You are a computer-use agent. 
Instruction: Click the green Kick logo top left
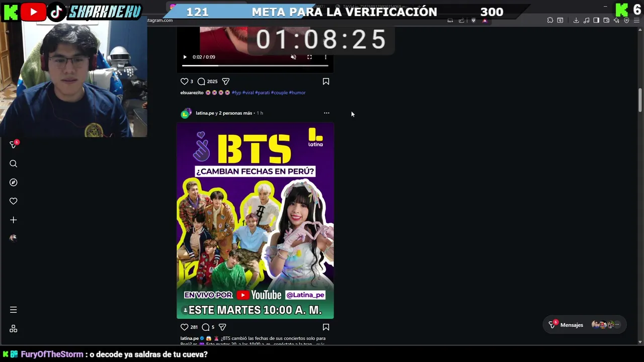point(10,12)
